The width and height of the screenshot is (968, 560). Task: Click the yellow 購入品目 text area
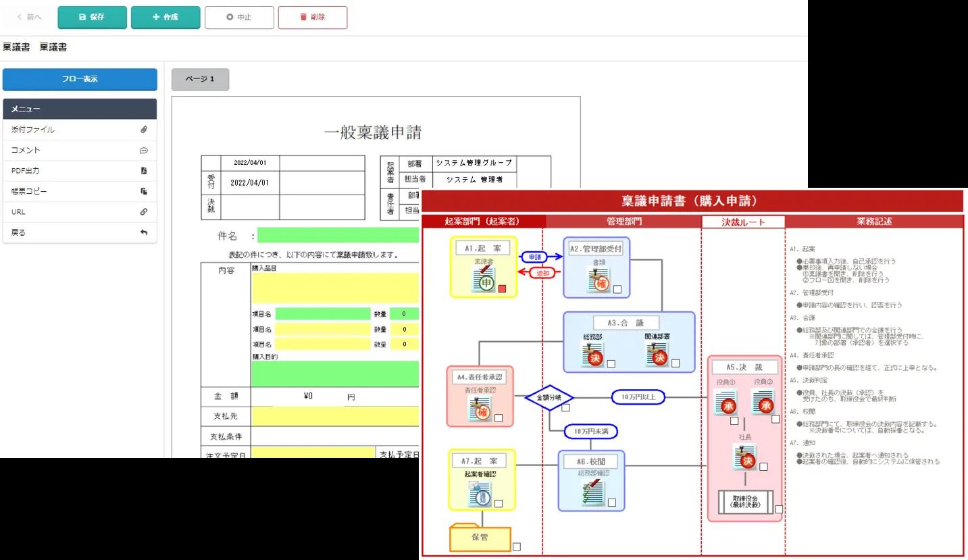pyautogui.click(x=335, y=288)
